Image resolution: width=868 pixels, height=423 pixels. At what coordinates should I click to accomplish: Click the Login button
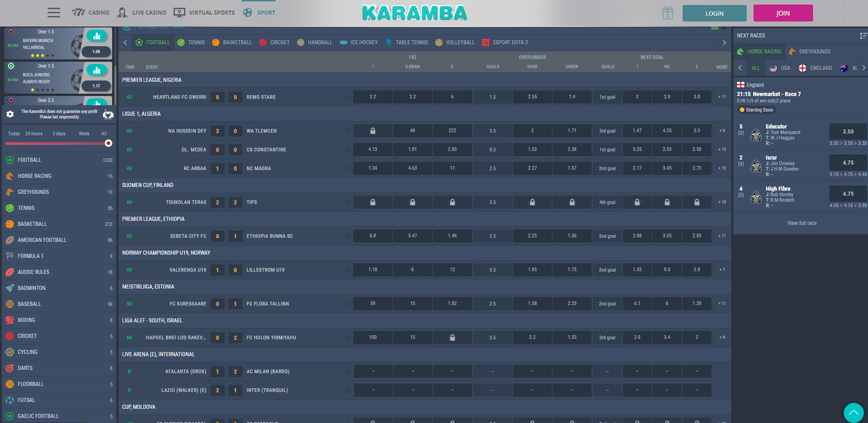pos(714,13)
